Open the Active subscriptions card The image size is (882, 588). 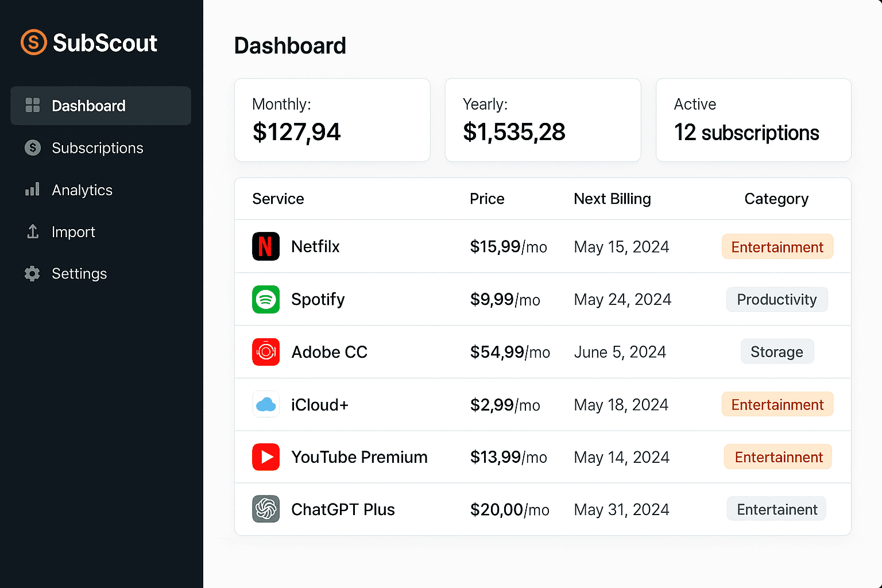click(753, 120)
